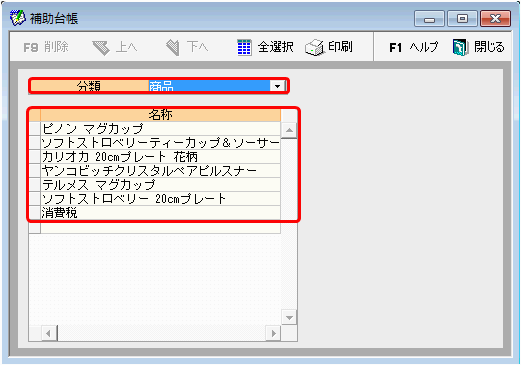The width and height of the screenshot is (521, 365).
Task: Click row selector beside ピノン マグカップ
Action: (35, 129)
